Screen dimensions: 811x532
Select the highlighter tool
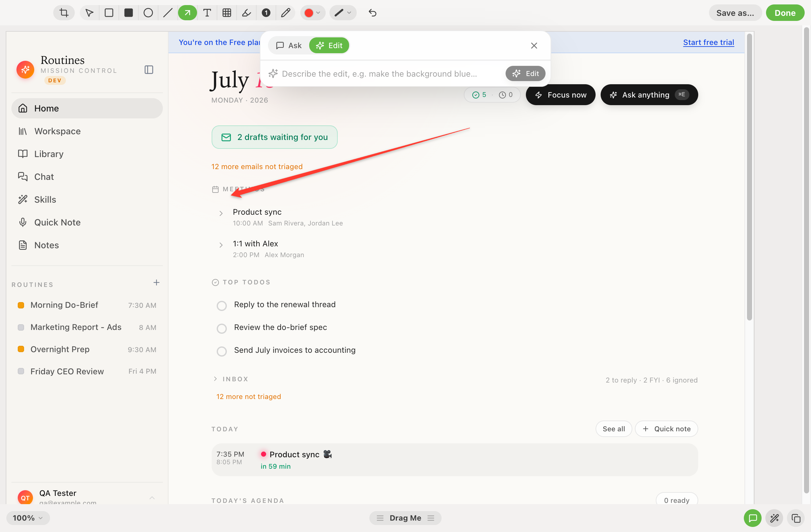pos(246,13)
